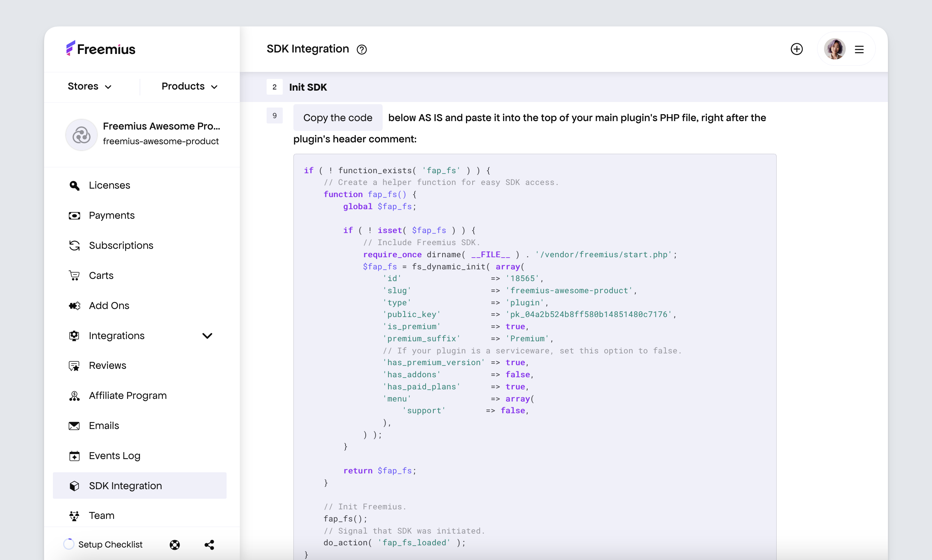Click the step 9 number badge
Image resolution: width=932 pixels, height=560 pixels.
[x=275, y=116]
